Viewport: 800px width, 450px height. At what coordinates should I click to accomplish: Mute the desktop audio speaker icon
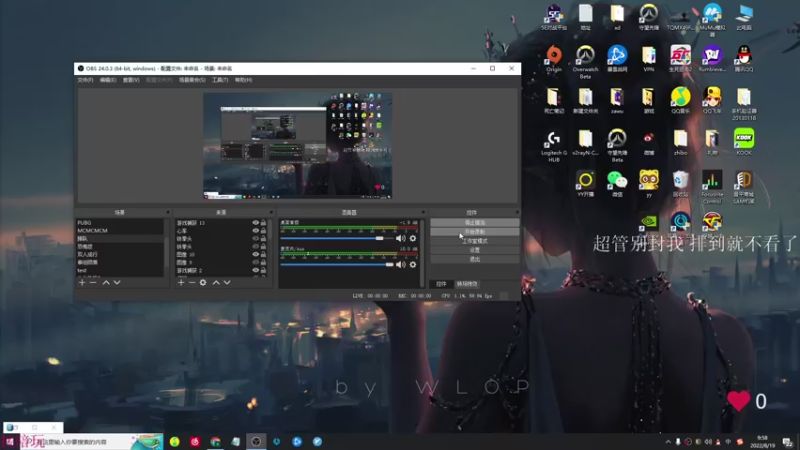[x=401, y=238]
